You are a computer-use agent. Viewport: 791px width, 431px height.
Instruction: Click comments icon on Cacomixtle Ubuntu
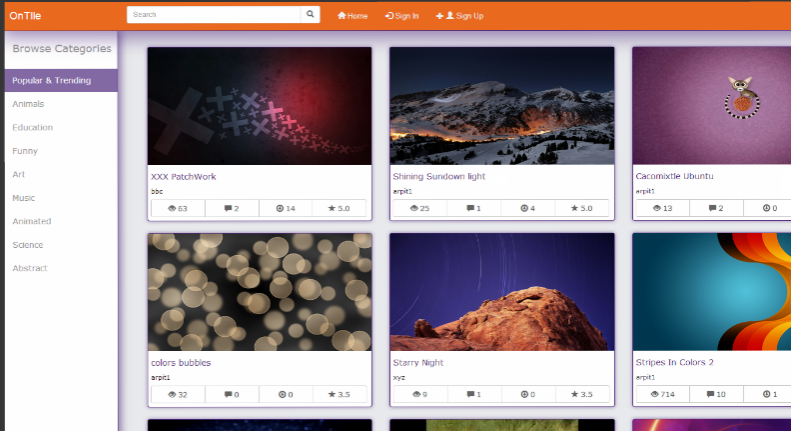click(712, 208)
